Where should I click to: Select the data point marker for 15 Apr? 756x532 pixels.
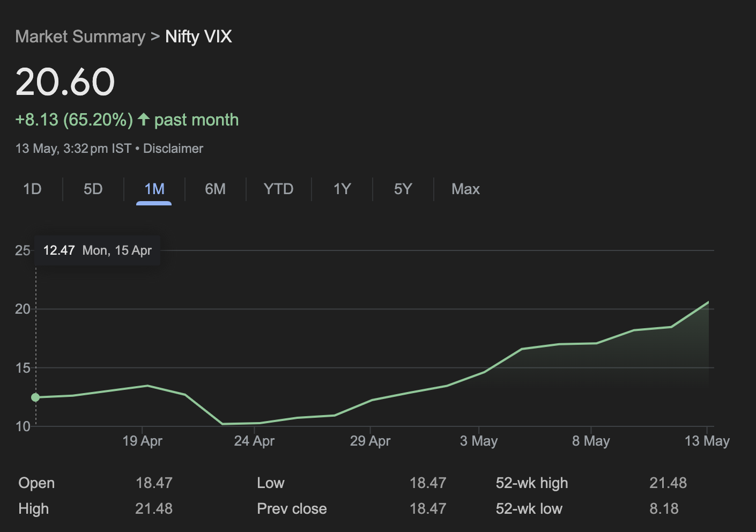[36, 397]
